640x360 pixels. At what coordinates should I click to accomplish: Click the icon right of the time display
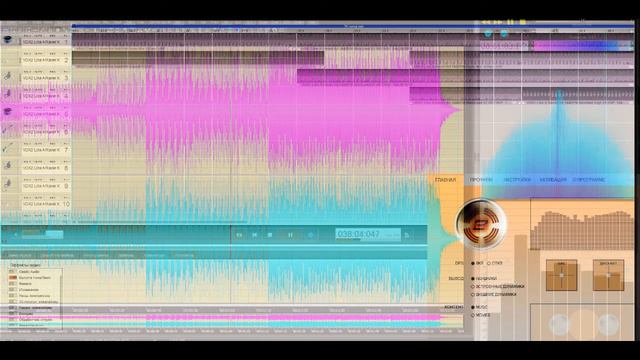407,235
